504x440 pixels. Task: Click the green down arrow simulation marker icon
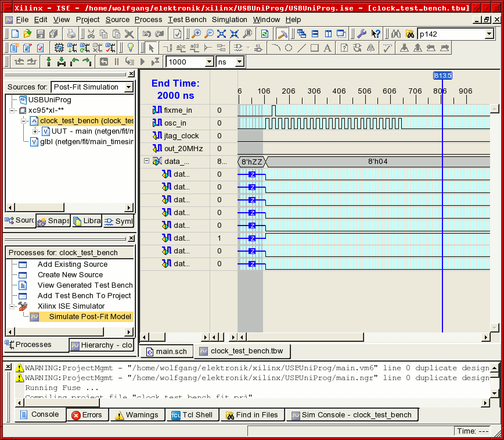click(x=49, y=62)
